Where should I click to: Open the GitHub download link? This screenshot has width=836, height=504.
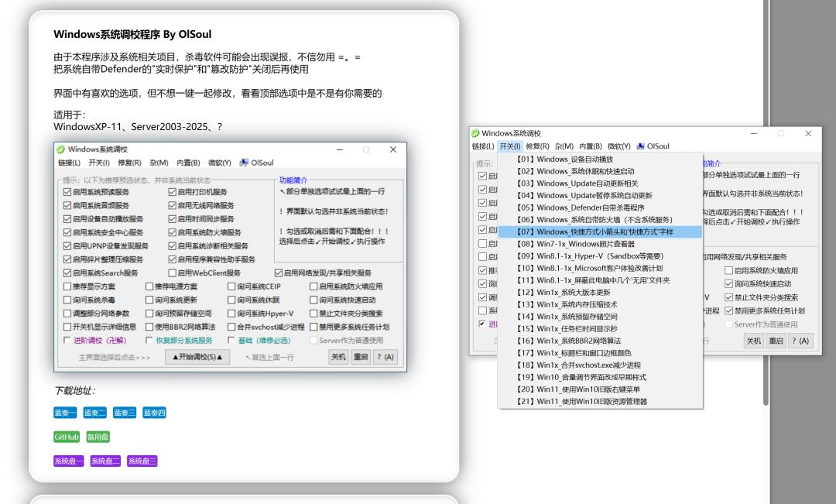[67, 437]
